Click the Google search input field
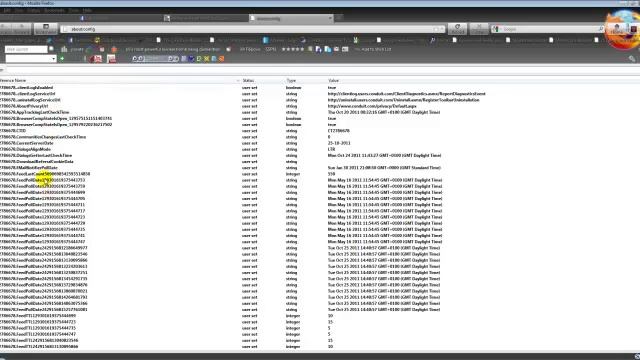The height and width of the screenshot is (360, 640). 547,29
